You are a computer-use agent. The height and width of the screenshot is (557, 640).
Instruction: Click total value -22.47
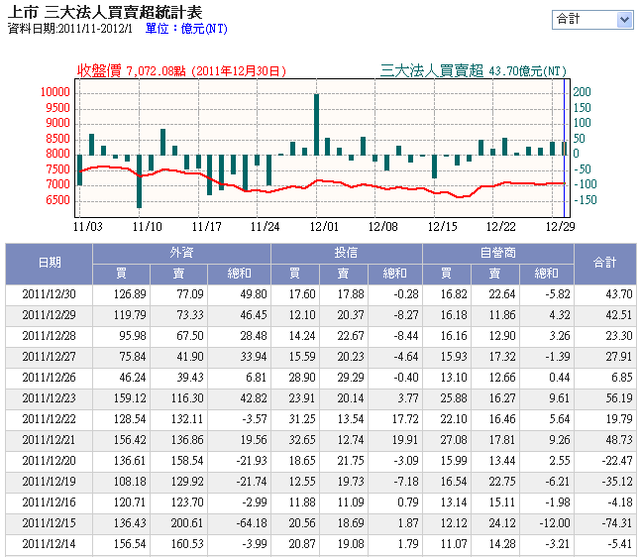617,461
